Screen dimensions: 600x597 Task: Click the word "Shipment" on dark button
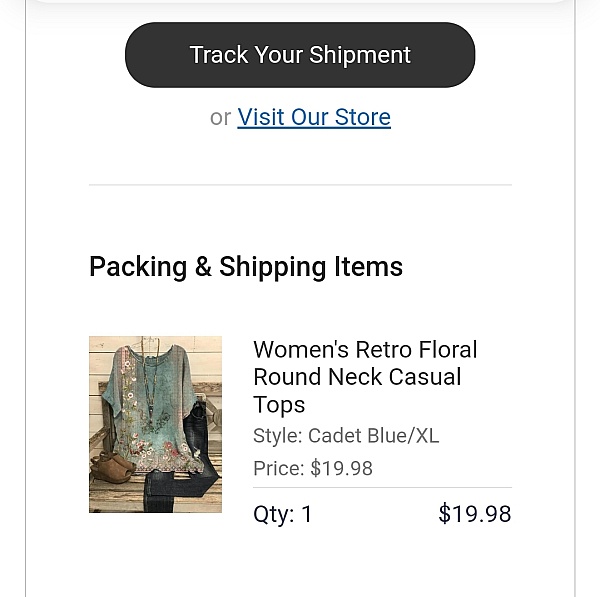tap(360, 55)
